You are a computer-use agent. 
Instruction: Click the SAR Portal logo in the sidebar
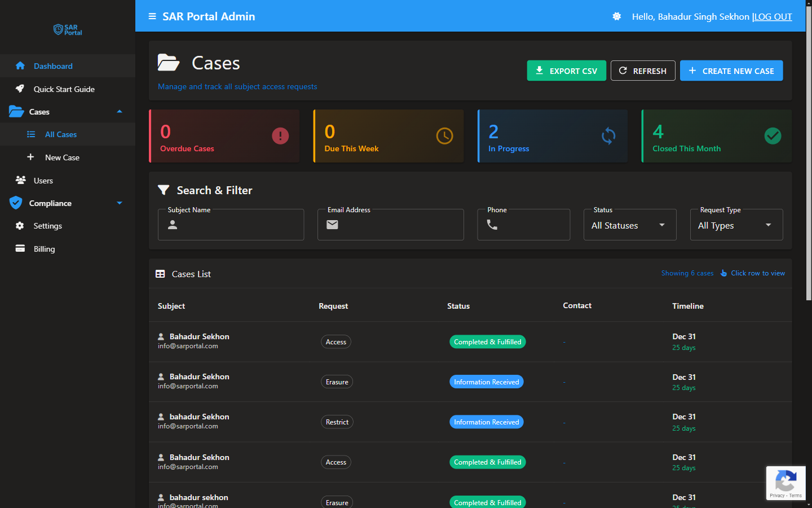[67, 30]
